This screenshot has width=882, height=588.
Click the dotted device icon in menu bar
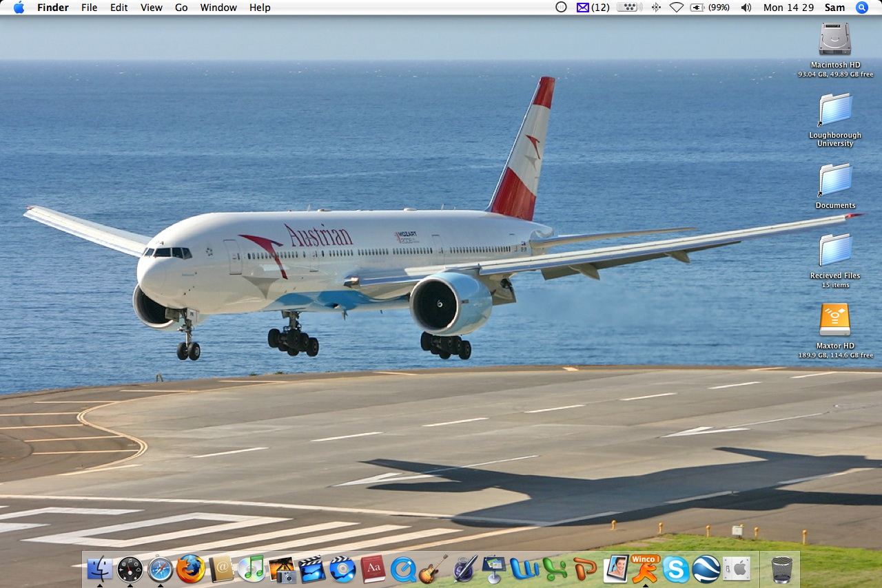pos(629,8)
